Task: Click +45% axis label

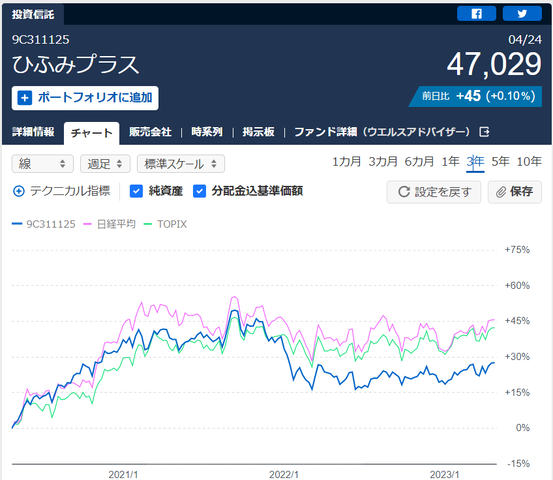Action: [517, 321]
